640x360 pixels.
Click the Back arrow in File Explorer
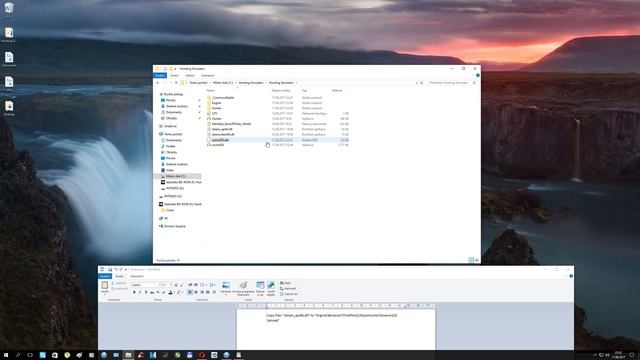(158, 83)
